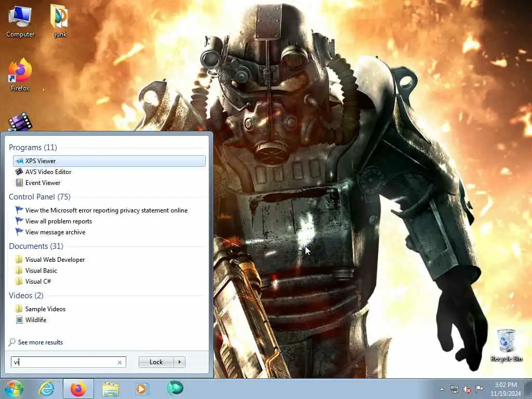Click the Lock button
This screenshot has width=532, height=399.
[x=156, y=362]
